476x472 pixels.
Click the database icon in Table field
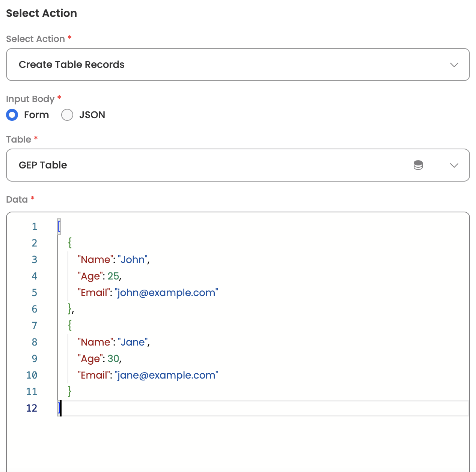click(418, 165)
